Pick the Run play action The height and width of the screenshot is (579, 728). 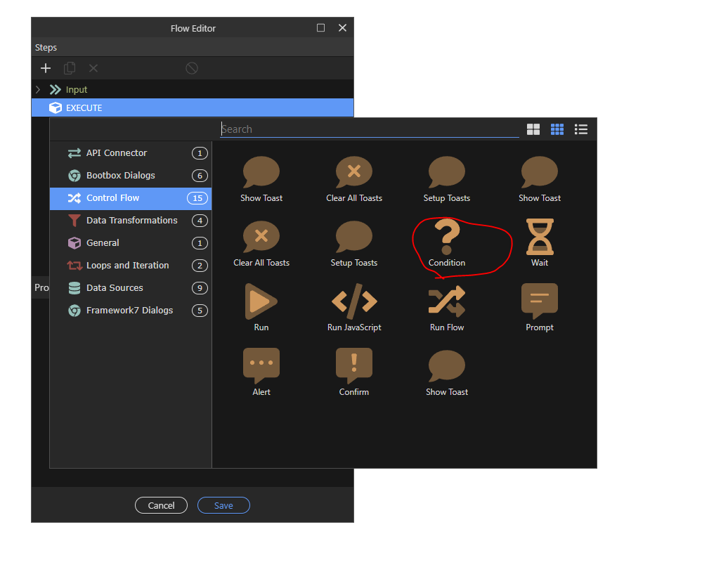[261, 301]
